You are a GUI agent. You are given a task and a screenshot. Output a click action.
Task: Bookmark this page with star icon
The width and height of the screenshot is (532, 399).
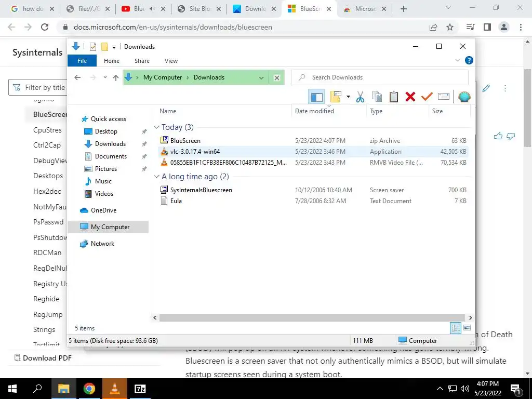coord(450,27)
